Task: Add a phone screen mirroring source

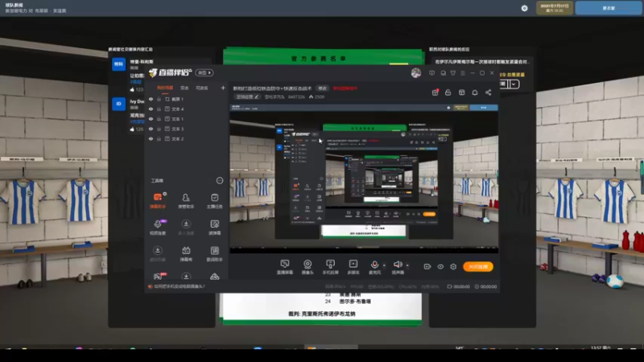Action: (x=330, y=267)
